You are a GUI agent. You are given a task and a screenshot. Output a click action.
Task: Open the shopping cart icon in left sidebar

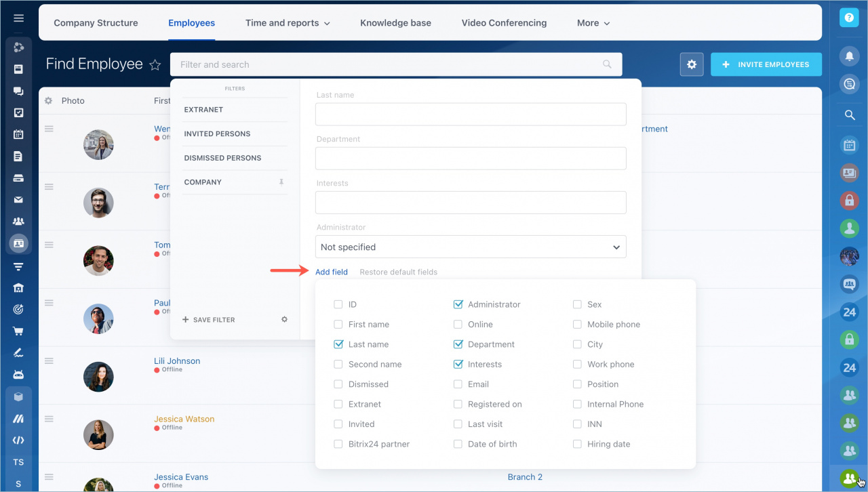[18, 331]
